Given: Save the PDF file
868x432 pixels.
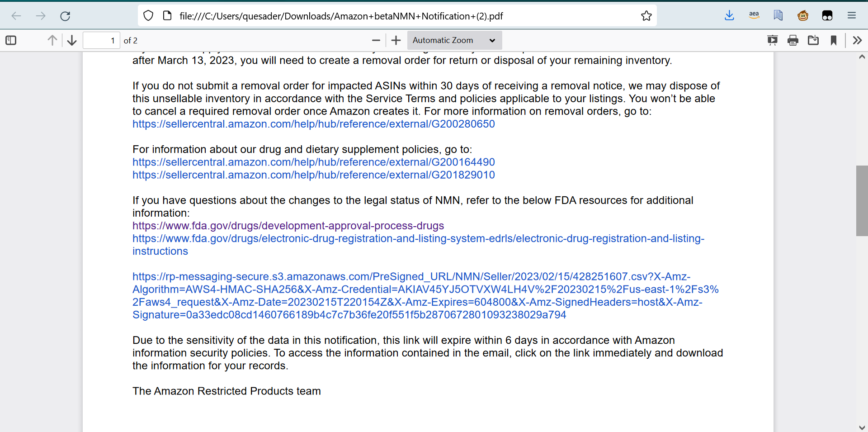Looking at the screenshot, I should click(x=813, y=40).
